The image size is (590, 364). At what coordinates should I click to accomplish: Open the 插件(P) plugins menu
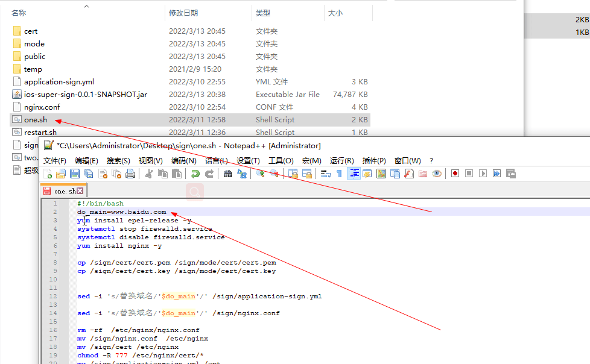[374, 160]
